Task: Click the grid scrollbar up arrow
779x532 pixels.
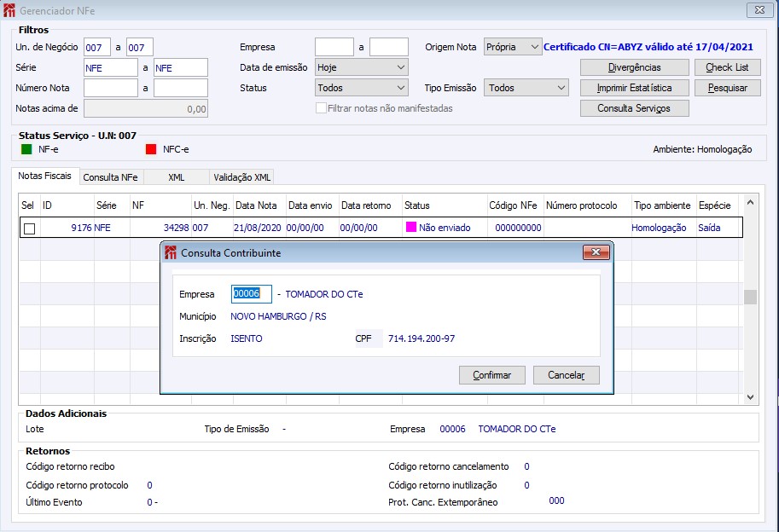Action: point(750,202)
